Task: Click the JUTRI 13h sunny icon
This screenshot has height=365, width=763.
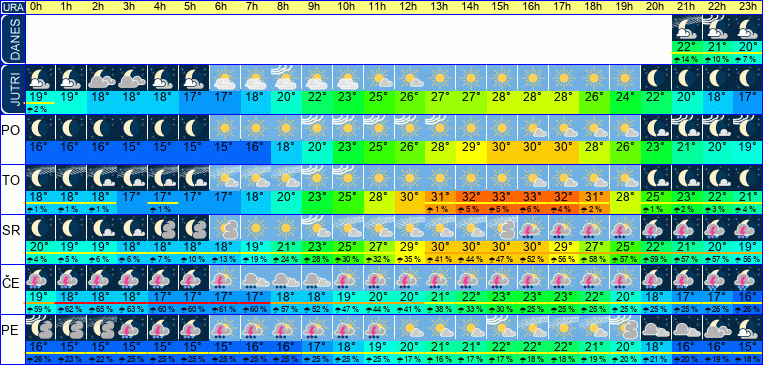Action: 440,78
